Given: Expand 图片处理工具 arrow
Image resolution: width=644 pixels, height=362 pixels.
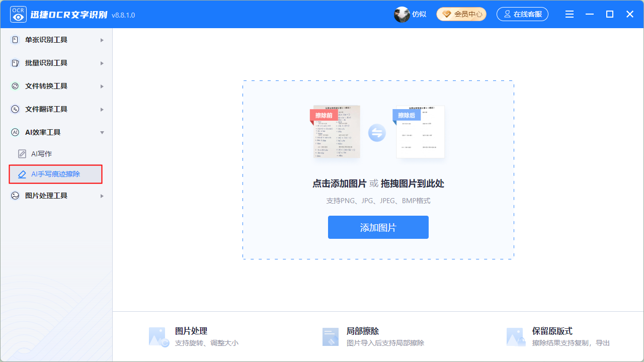Looking at the screenshot, I should tap(102, 196).
